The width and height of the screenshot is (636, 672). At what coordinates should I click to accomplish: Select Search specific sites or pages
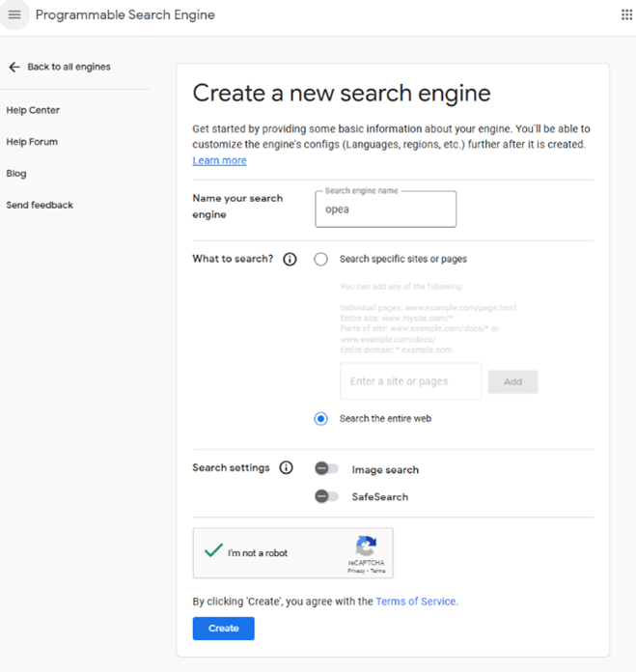[321, 259]
